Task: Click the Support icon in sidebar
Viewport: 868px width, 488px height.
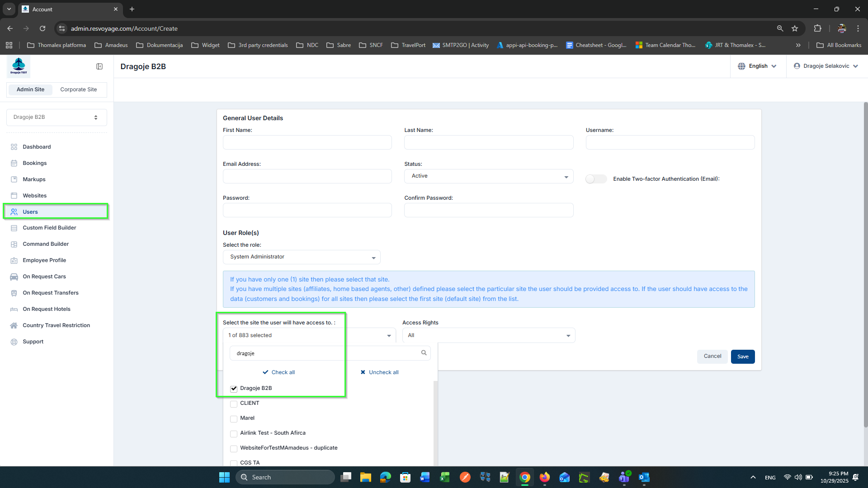Action: point(14,342)
